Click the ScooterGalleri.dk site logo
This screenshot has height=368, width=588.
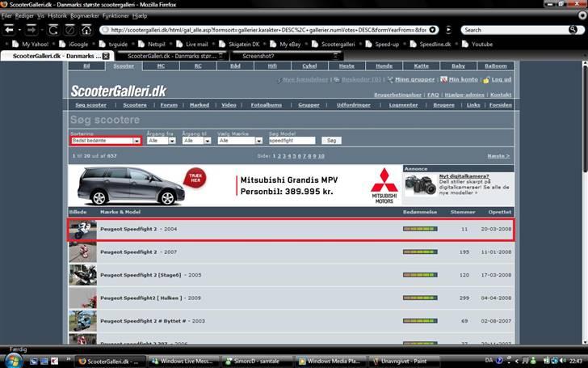click(119, 91)
